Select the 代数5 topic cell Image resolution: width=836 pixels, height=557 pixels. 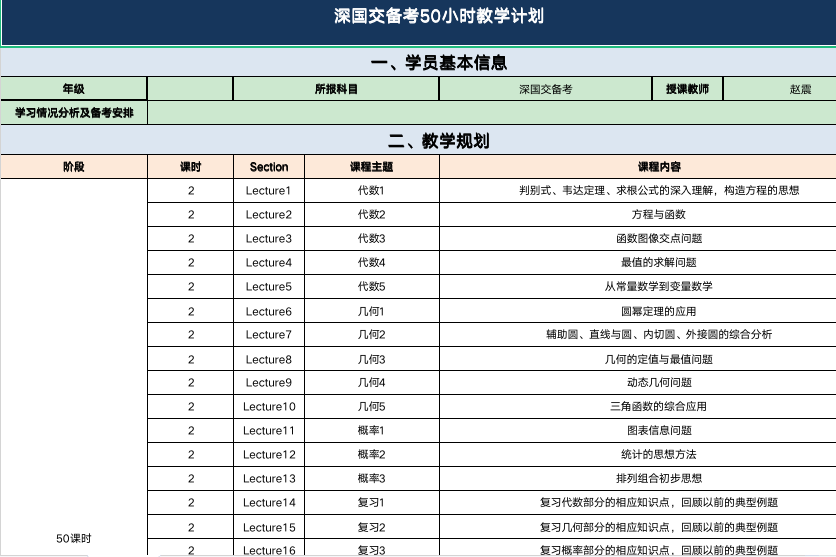tap(372, 286)
